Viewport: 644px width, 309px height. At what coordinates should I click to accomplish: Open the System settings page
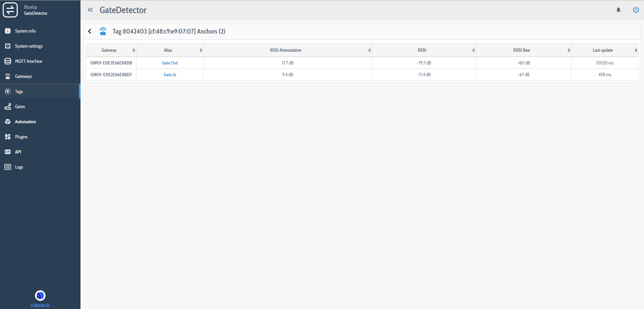coord(29,46)
